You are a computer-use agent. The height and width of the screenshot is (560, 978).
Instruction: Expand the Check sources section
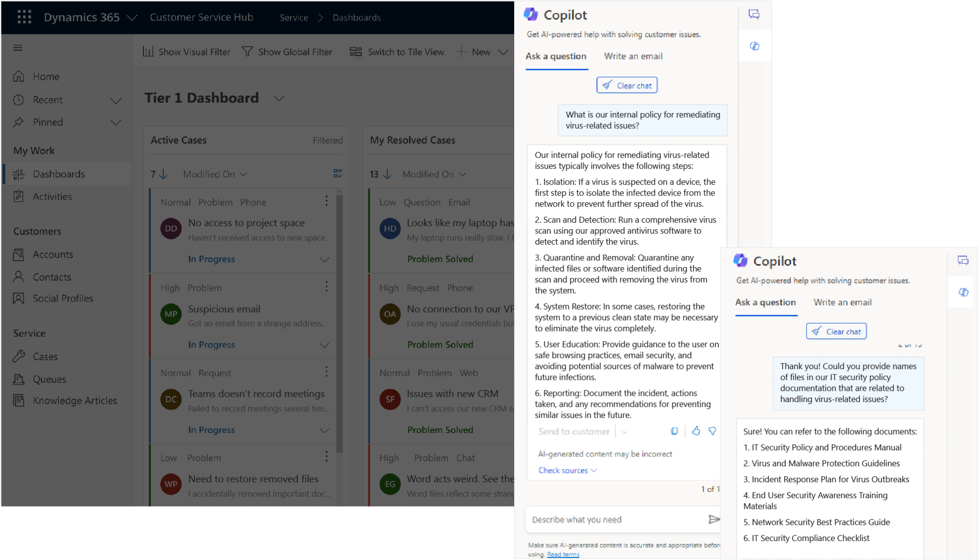click(x=567, y=470)
